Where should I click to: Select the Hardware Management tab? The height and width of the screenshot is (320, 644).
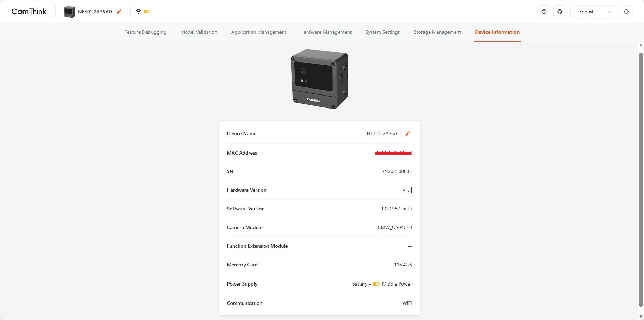point(326,32)
